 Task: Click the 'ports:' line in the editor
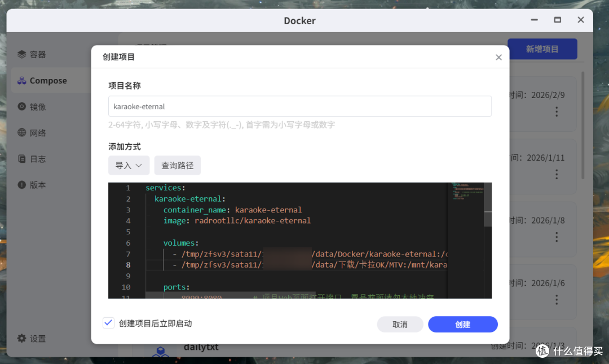tap(176, 287)
